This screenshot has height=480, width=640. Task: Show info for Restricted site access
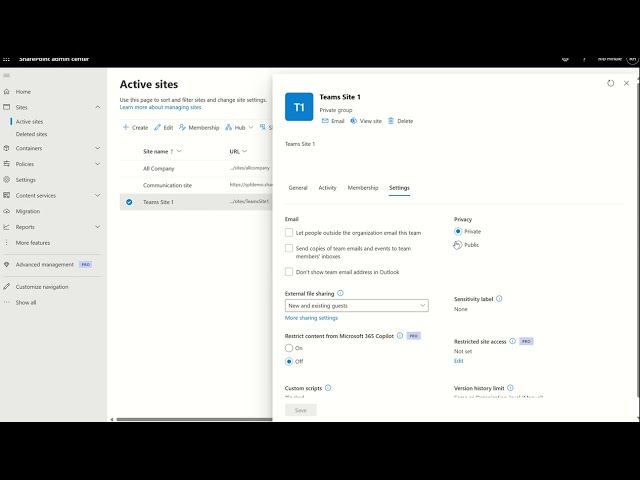[513, 341]
